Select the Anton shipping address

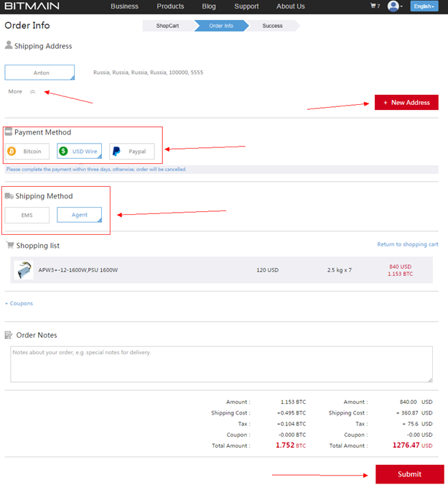39,73
